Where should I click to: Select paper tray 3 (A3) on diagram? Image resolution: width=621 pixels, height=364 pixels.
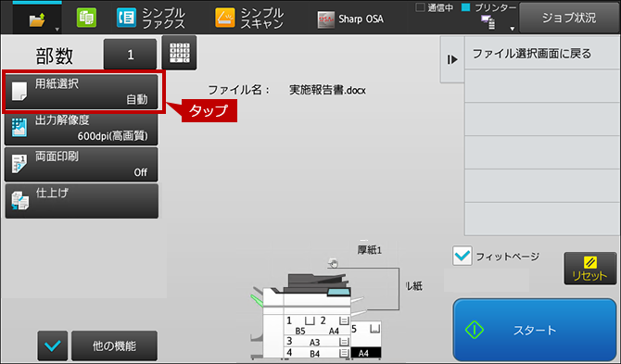pyautogui.click(x=317, y=341)
